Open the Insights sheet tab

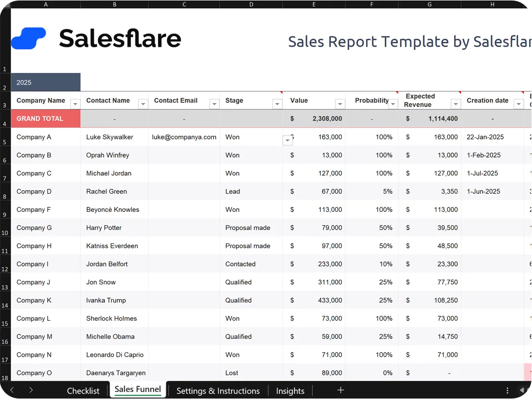[290, 391]
